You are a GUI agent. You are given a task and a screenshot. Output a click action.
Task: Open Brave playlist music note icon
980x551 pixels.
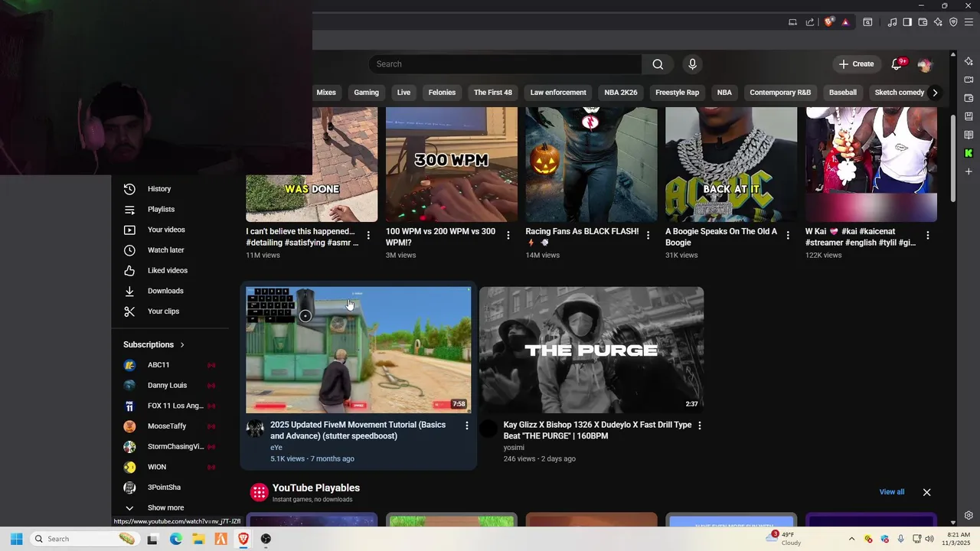click(892, 22)
